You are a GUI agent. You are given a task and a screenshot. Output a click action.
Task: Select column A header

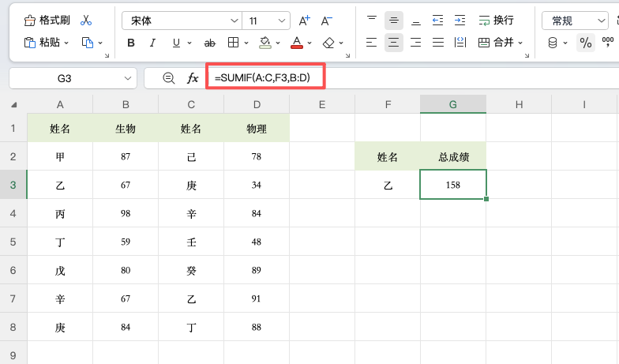pyautogui.click(x=60, y=104)
